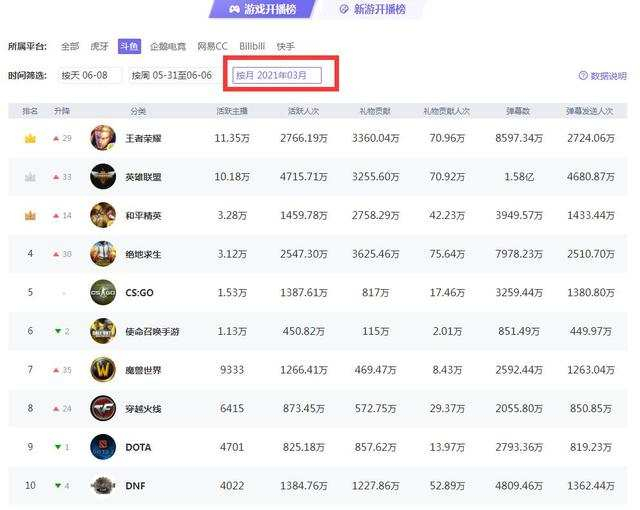Select the 快手 platform filter

coord(285,47)
